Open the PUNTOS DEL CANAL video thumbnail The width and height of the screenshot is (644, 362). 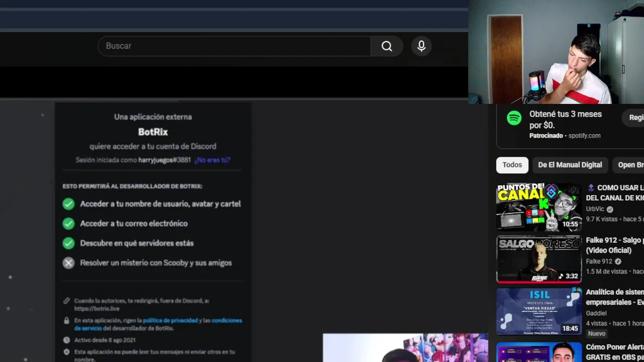pyautogui.click(x=539, y=207)
